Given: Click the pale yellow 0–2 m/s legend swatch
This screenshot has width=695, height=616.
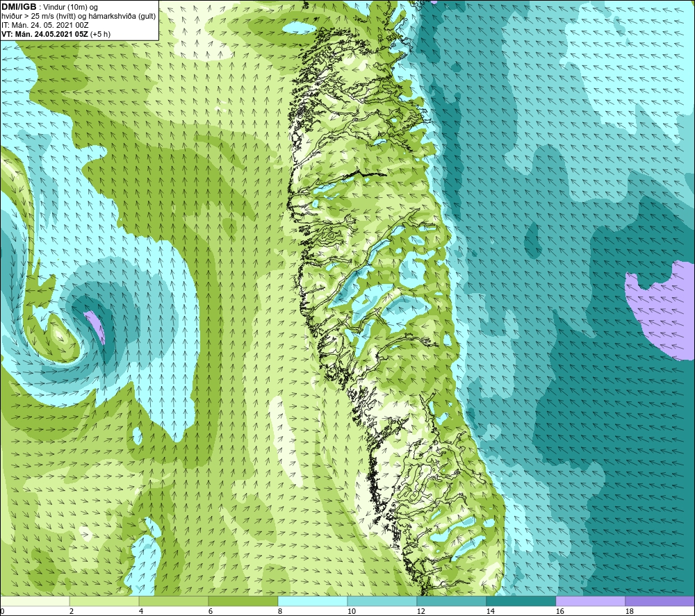Looking at the screenshot, I should pos(35,601).
